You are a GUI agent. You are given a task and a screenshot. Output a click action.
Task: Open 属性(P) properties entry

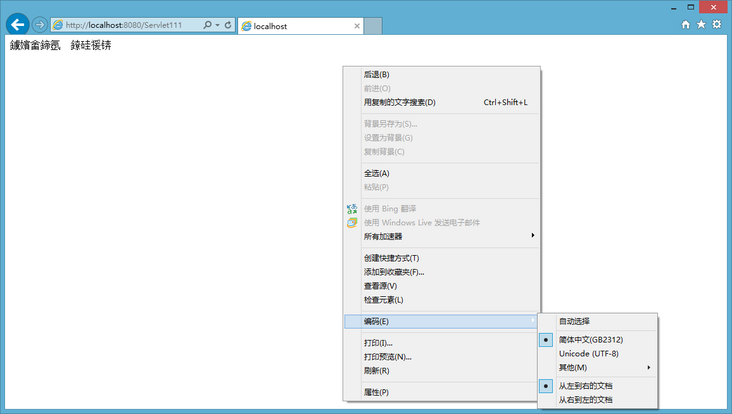(442, 393)
